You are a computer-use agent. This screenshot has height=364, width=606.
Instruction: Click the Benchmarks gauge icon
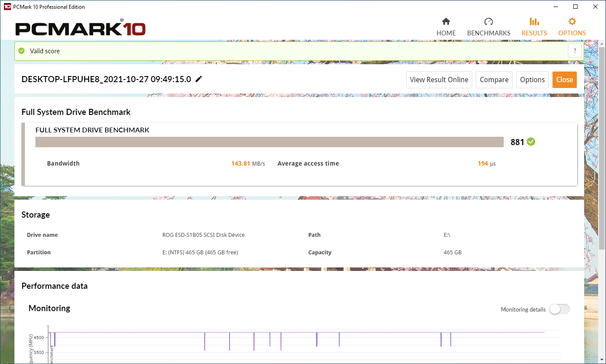488,21
